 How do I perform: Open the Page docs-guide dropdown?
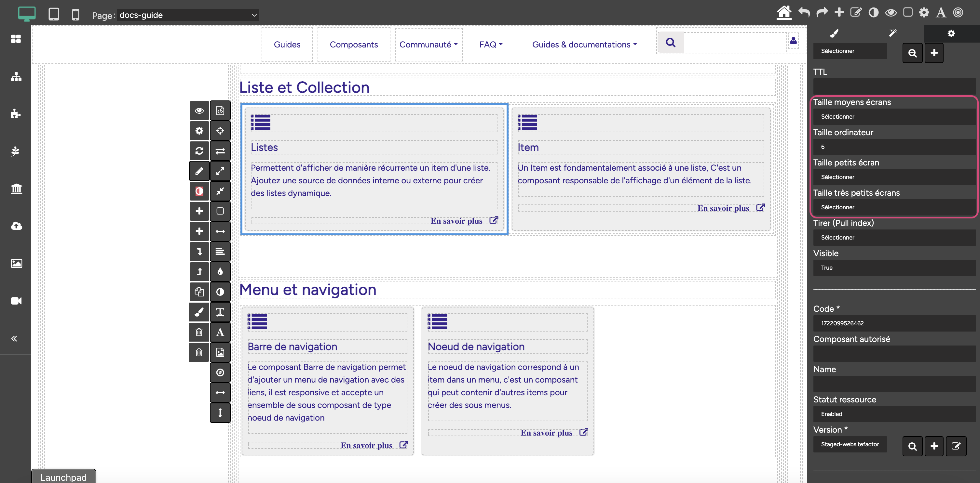[x=188, y=15]
